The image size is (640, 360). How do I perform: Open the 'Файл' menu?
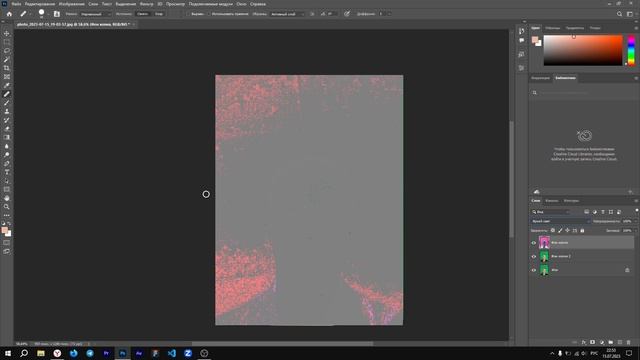pyautogui.click(x=16, y=4)
